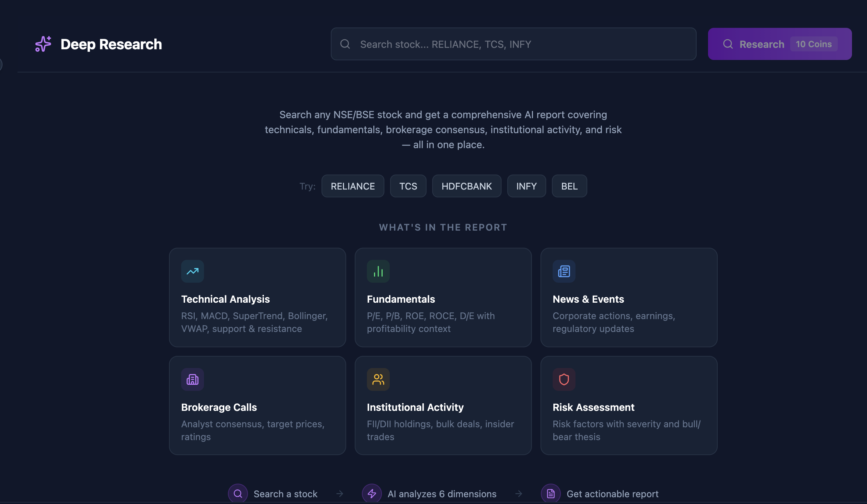Click the Brokerage Calls building icon
867x504 pixels.
click(192, 379)
